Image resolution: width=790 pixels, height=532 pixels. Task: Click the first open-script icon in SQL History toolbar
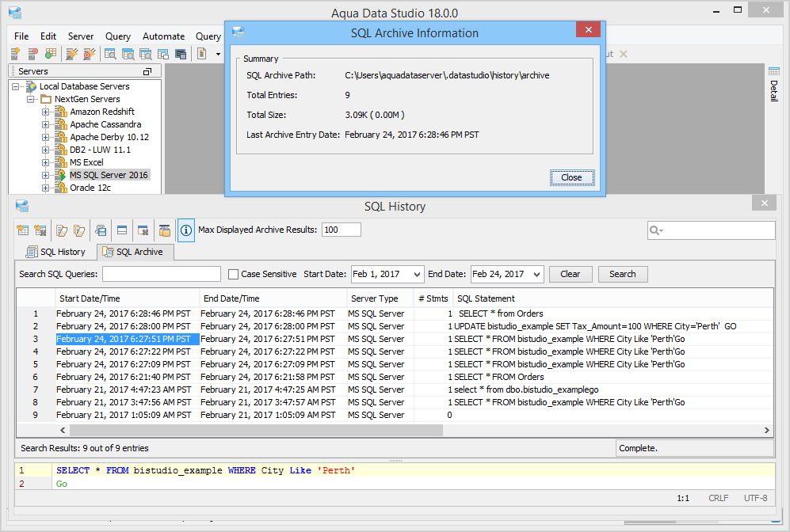pos(62,230)
